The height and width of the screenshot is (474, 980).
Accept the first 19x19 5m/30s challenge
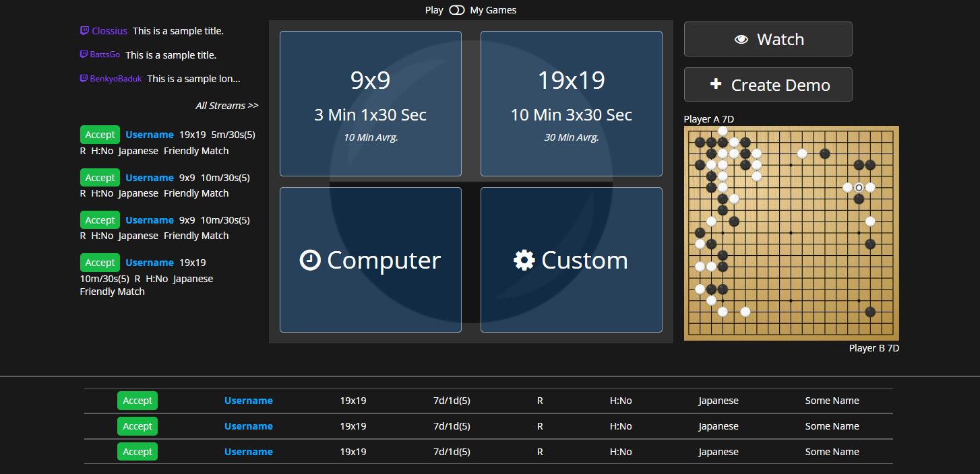click(x=100, y=135)
